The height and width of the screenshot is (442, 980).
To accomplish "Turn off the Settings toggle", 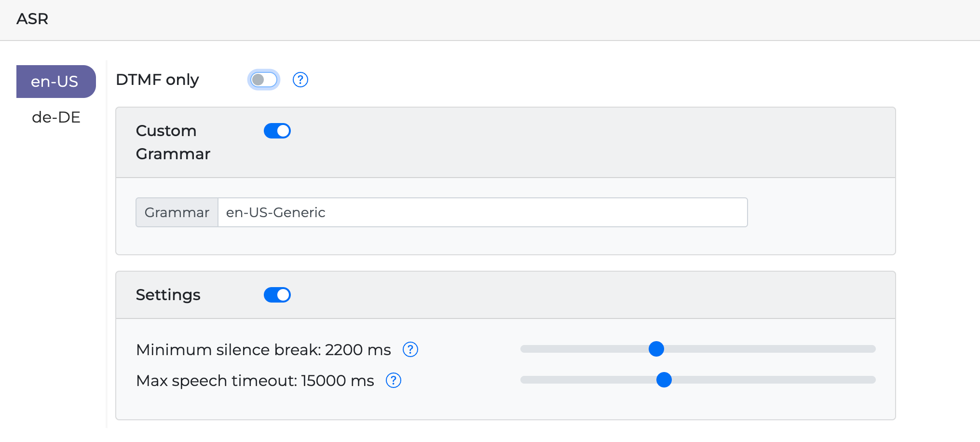I will [277, 295].
